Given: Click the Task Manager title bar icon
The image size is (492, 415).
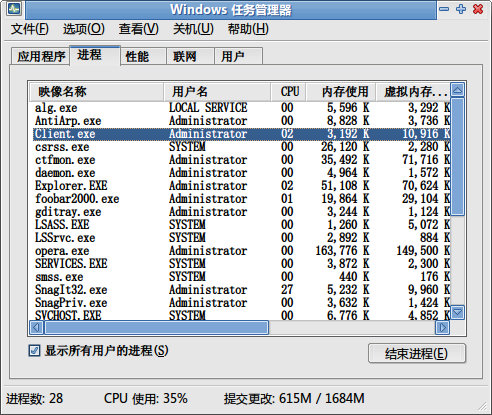Looking at the screenshot, I should [x=14, y=9].
